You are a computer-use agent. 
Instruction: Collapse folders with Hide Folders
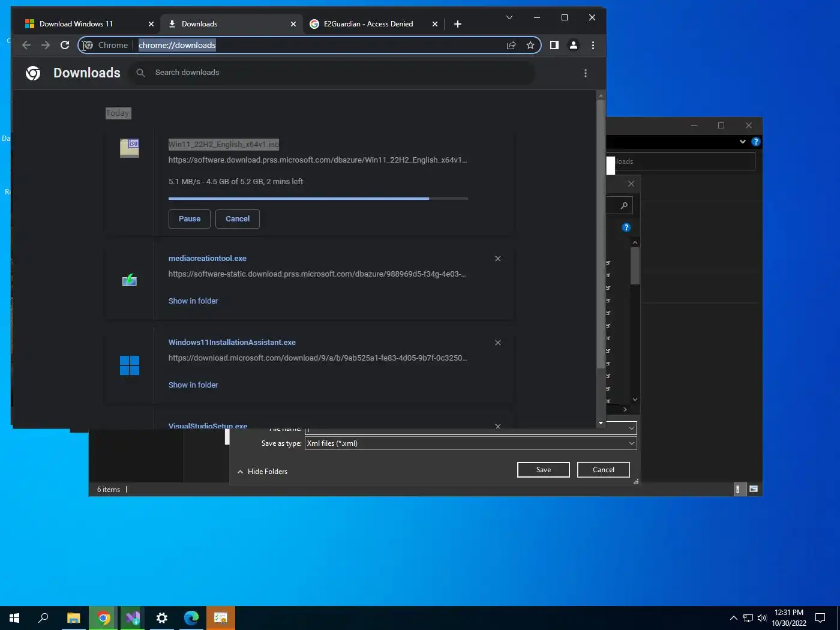[262, 472]
